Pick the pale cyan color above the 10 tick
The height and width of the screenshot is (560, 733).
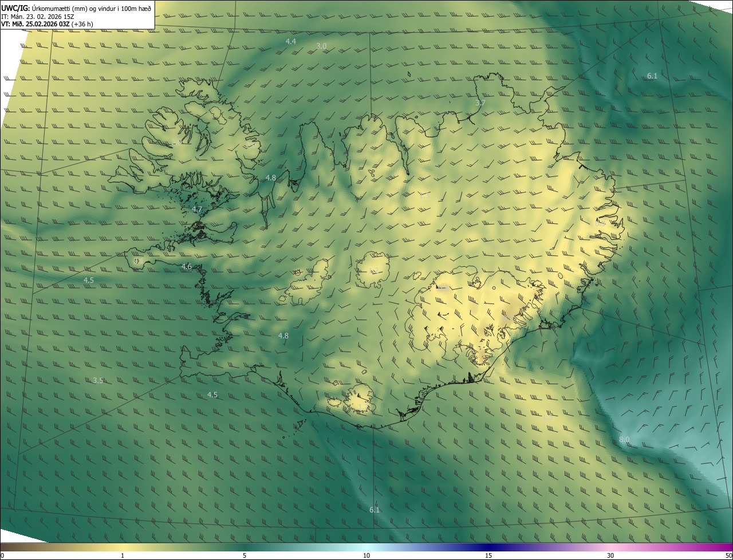pos(366,547)
